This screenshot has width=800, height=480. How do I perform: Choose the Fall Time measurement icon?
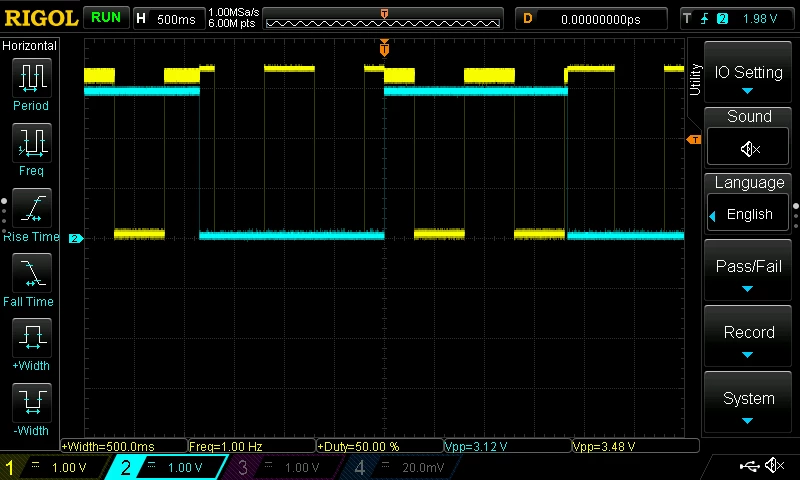[x=32, y=273]
